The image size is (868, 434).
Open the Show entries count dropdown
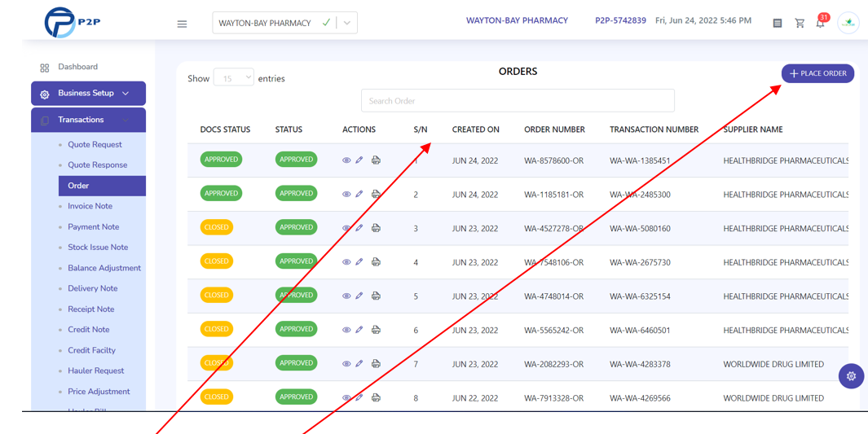(x=234, y=78)
